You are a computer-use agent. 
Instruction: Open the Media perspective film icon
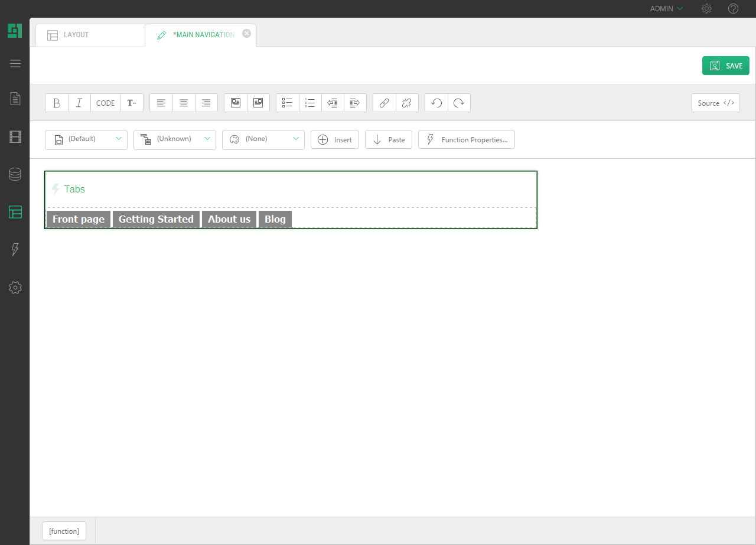pos(15,137)
